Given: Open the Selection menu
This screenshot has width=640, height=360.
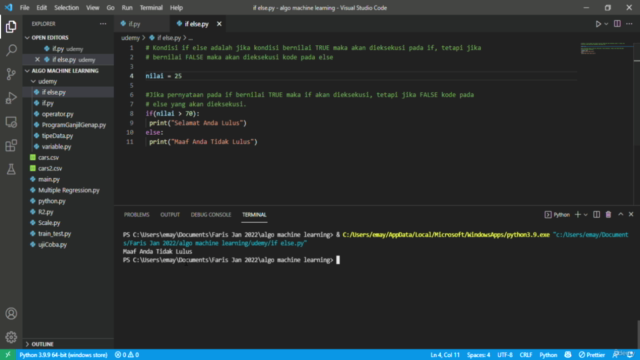Looking at the screenshot, I should (x=66, y=8).
